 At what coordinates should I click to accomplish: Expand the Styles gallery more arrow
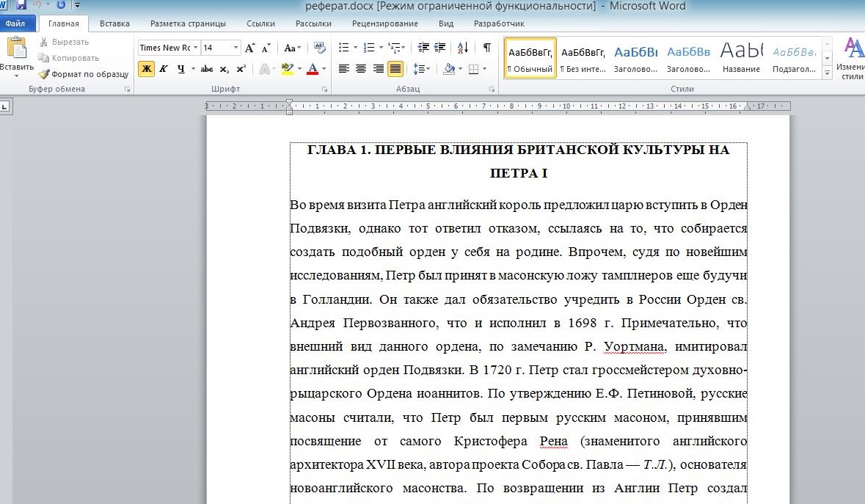(827, 72)
